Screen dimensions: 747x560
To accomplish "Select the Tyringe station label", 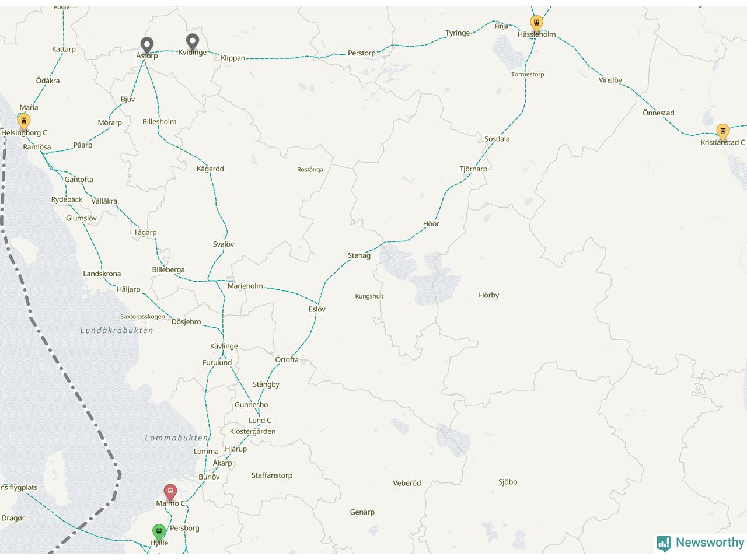I will 458,33.
